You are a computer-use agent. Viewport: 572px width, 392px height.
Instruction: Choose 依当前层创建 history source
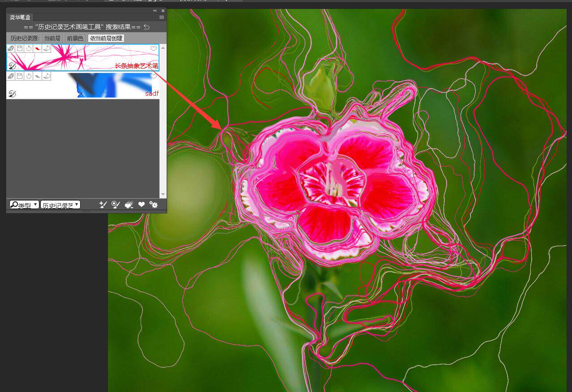point(106,38)
